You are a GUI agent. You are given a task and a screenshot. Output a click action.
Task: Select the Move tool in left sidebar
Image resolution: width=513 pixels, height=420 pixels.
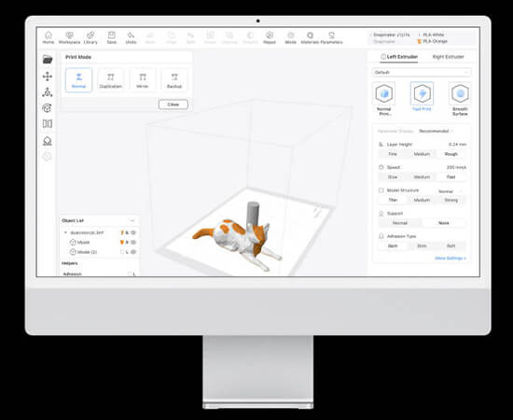(48, 77)
